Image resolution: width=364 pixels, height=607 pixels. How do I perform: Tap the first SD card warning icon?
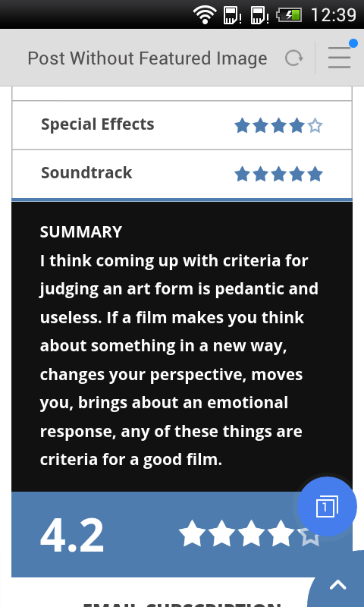click(232, 15)
